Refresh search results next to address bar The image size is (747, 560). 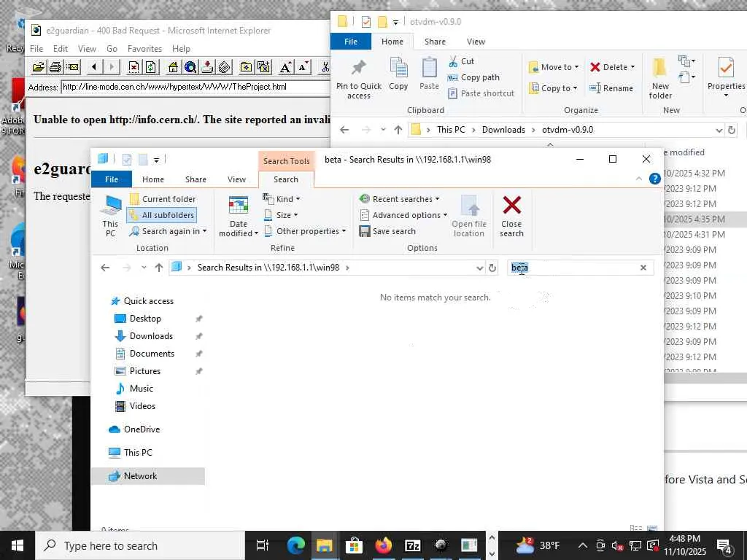[x=492, y=268]
